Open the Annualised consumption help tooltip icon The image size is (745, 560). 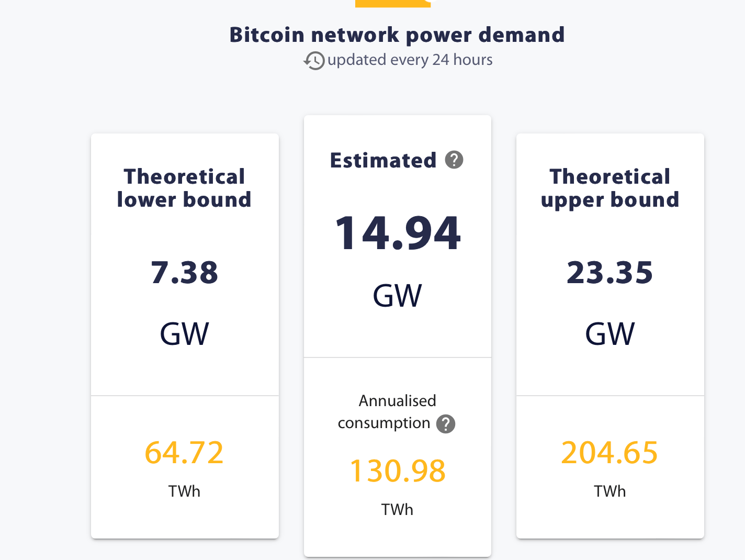pos(446,423)
